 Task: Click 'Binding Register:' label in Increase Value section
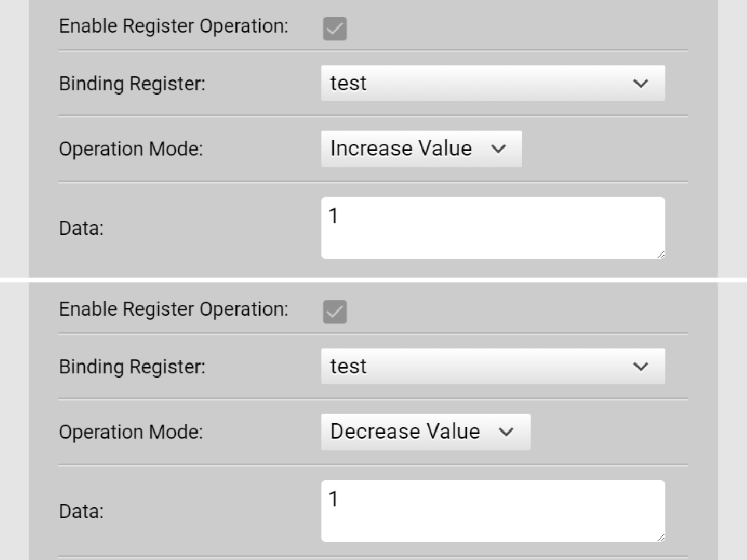point(132,84)
